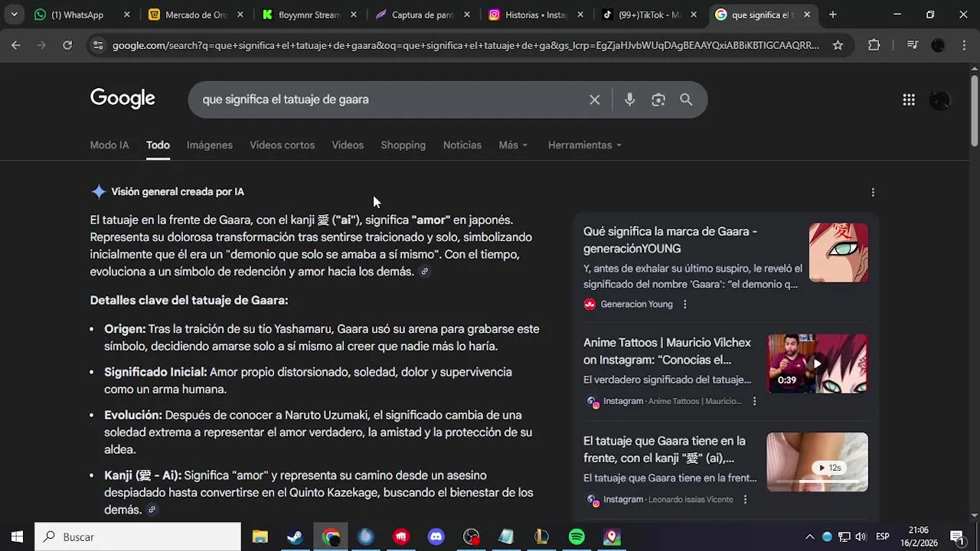
Task: Click source link icon after 'bienestar de los demás'
Action: pos(152,510)
